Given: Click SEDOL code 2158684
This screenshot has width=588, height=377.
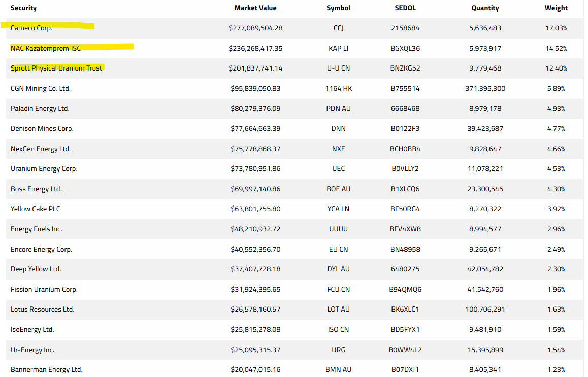Looking at the screenshot, I should pyautogui.click(x=405, y=28).
